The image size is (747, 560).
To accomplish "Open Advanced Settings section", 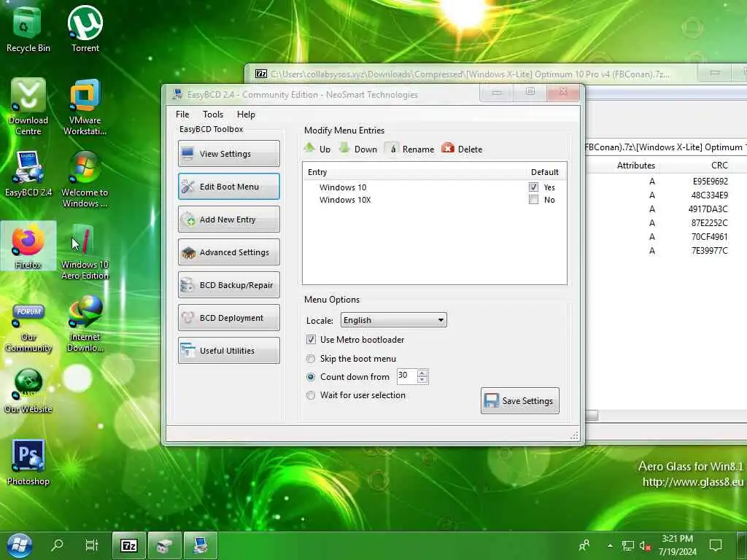I will [x=228, y=252].
